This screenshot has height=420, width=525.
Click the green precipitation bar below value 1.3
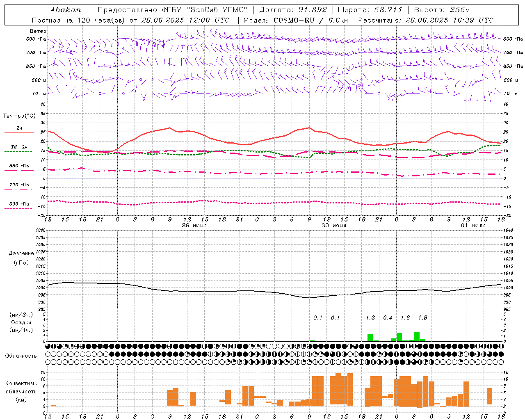click(x=370, y=338)
